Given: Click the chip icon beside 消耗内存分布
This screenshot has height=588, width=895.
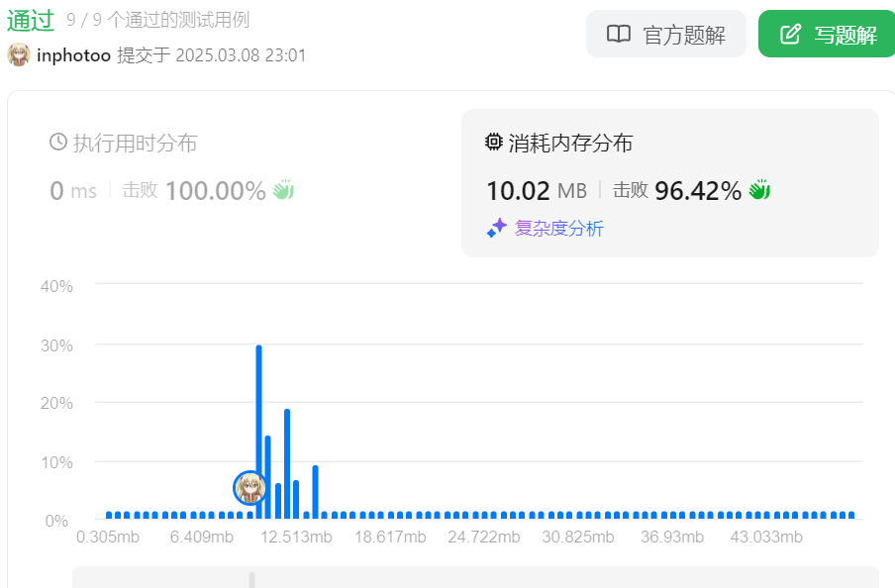Looking at the screenshot, I should coord(494,143).
